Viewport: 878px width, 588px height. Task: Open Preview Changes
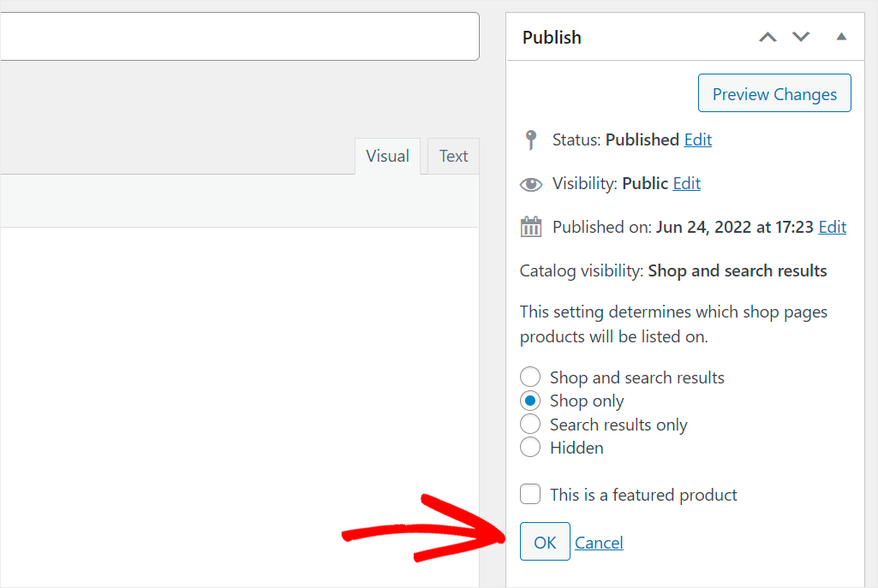(774, 93)
